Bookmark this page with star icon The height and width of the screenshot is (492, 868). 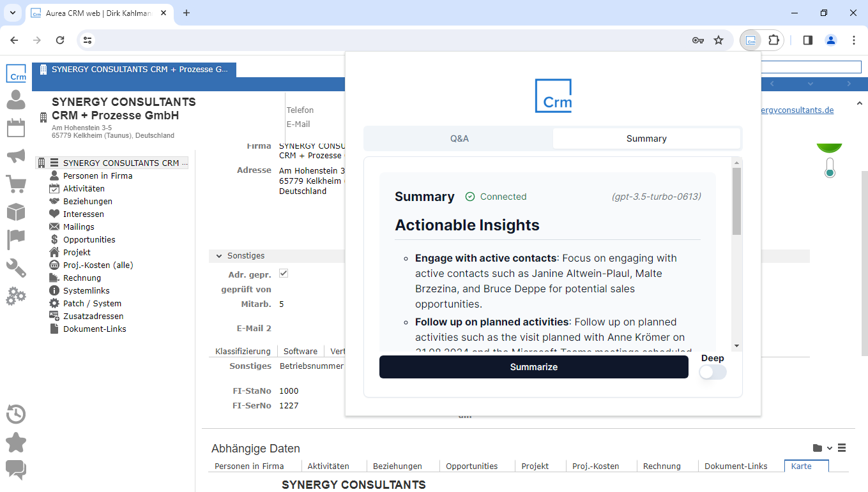pos(719,40)
